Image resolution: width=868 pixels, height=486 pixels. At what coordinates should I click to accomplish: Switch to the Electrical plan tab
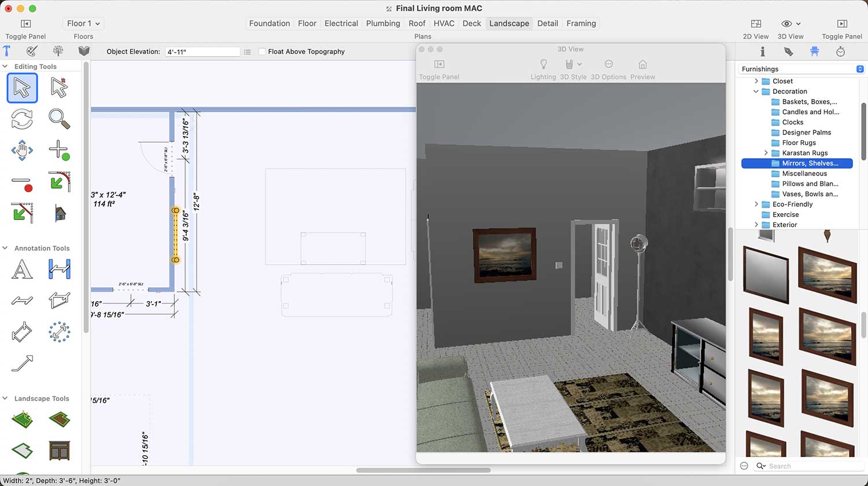[341, 24]
